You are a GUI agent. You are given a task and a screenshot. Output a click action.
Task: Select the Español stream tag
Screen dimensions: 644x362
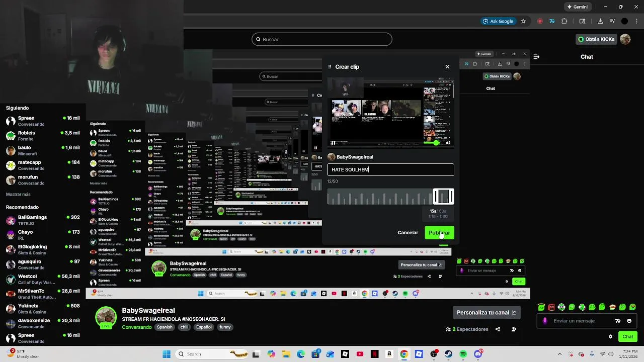204,327
